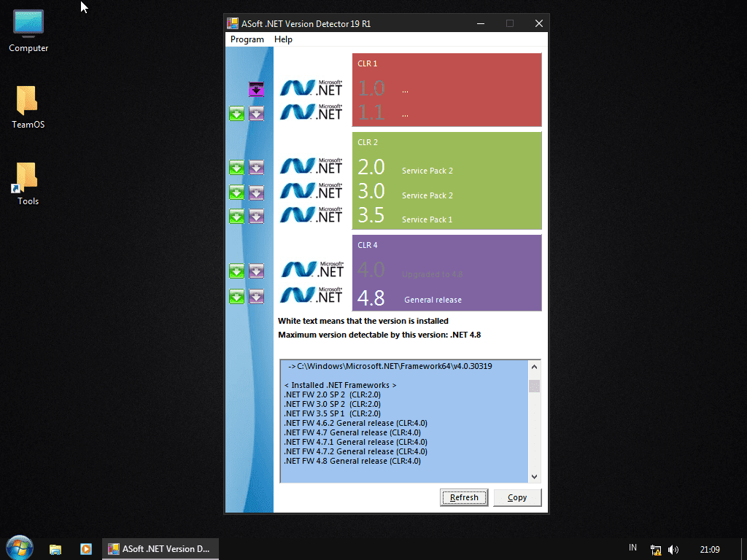Click the '.NET FW 4.7.1 General release' line
This screenshot has height=560, width=747.
click(355, 443)
